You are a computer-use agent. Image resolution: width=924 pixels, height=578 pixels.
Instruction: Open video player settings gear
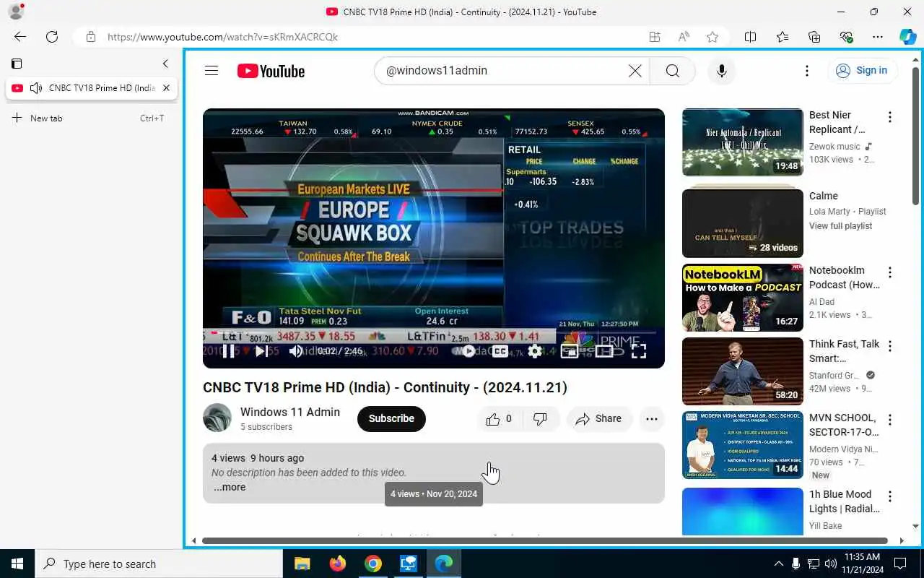click(x=535, y=351)
